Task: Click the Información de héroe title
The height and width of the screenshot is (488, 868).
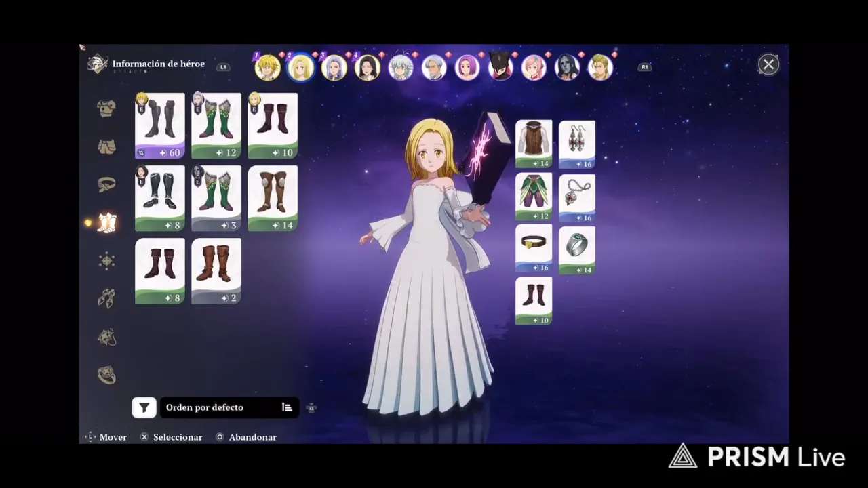Action: coord(159,64)
